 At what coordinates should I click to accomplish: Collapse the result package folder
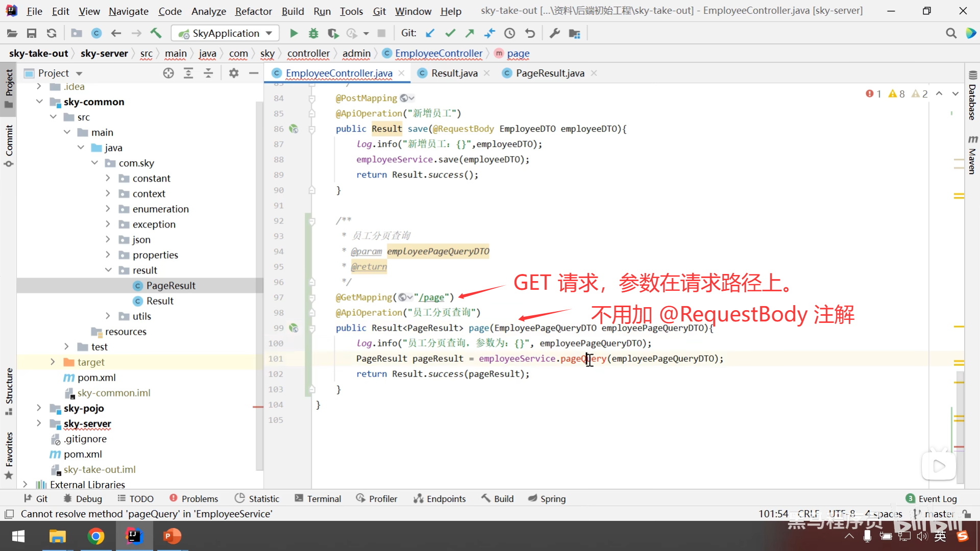(108, 270)
